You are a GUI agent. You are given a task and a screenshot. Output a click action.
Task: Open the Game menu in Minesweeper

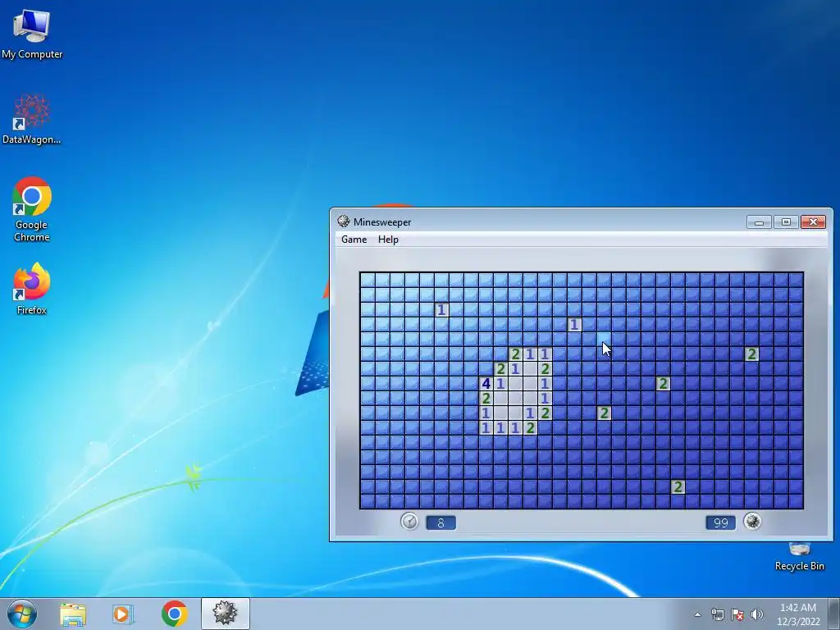pos(354,240)
